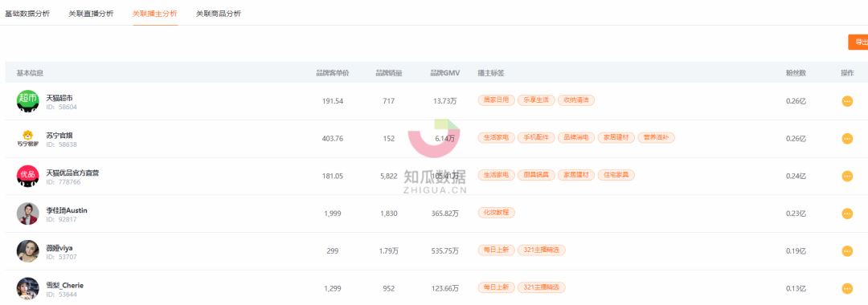Click 321主播精选 tag in 薇娅viya row
The height and width of the screenshot is (305, 868).
point(542,250)
